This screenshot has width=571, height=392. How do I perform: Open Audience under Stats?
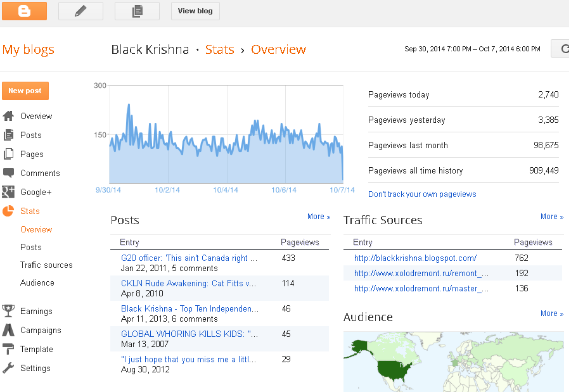point(37,283)
